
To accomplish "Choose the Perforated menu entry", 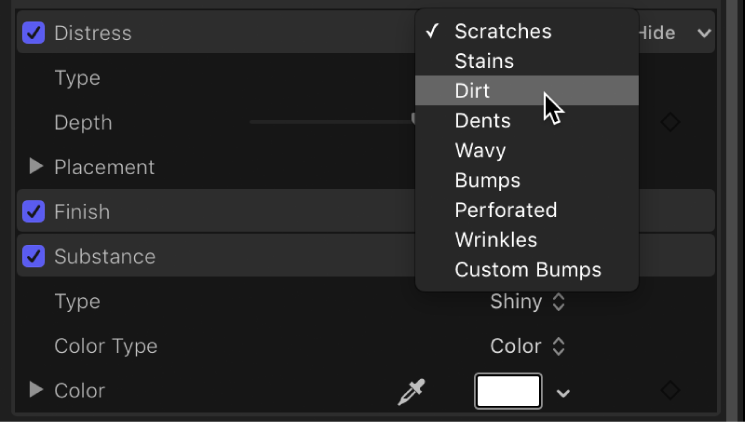I will pos(505,211).
